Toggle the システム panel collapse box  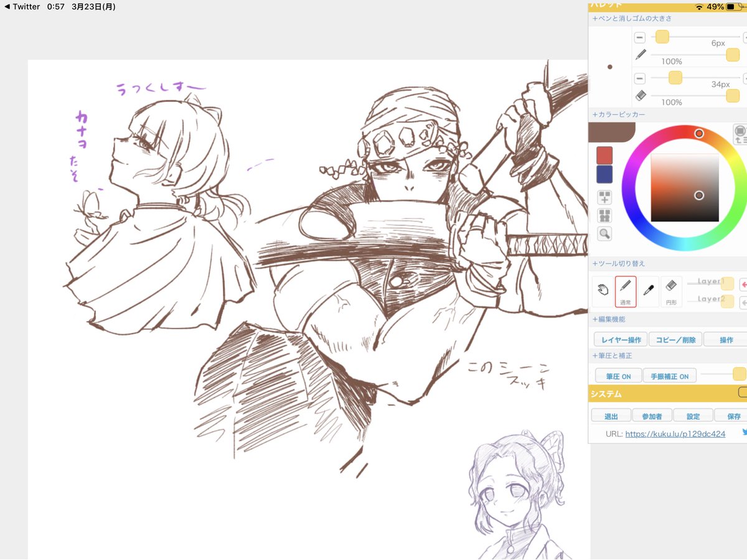[742, 393]
